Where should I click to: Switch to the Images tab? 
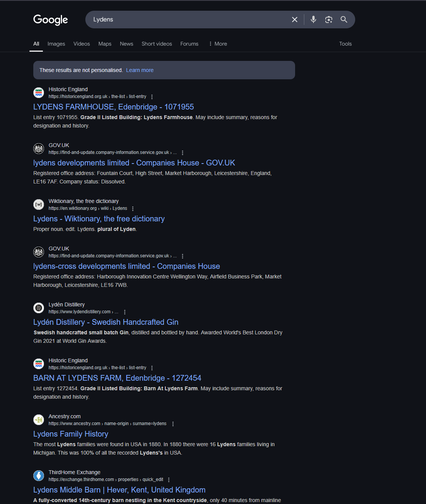click(56, 44)
